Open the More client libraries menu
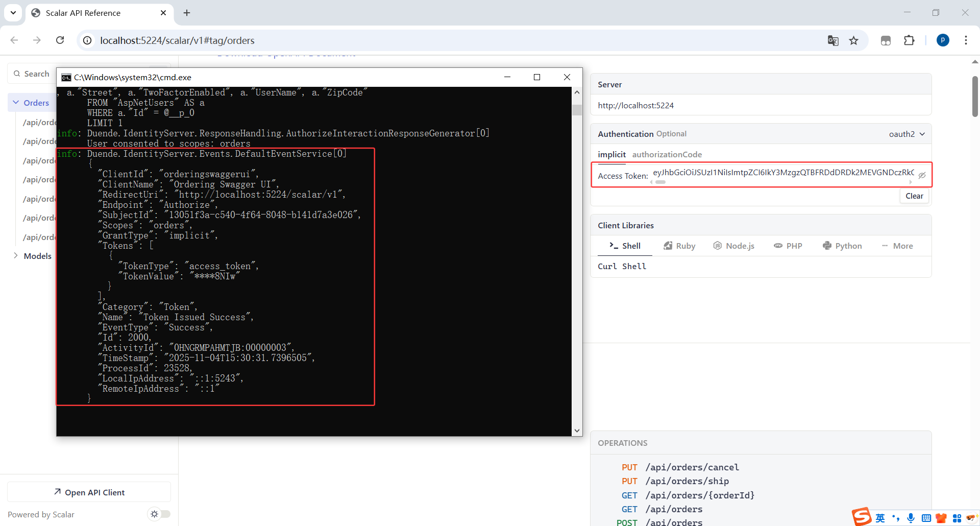Viewport: 980px width, 526px height. pyautogui.click(x=897, y=246)
